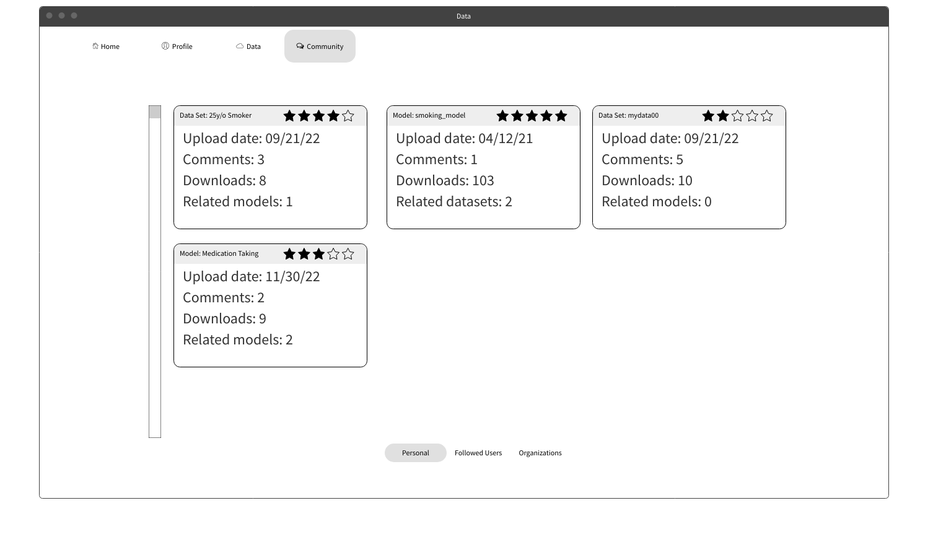Set 25y/o Smoker rating to one star
This screenshot has height=560, width=946.
click(289, 116)
